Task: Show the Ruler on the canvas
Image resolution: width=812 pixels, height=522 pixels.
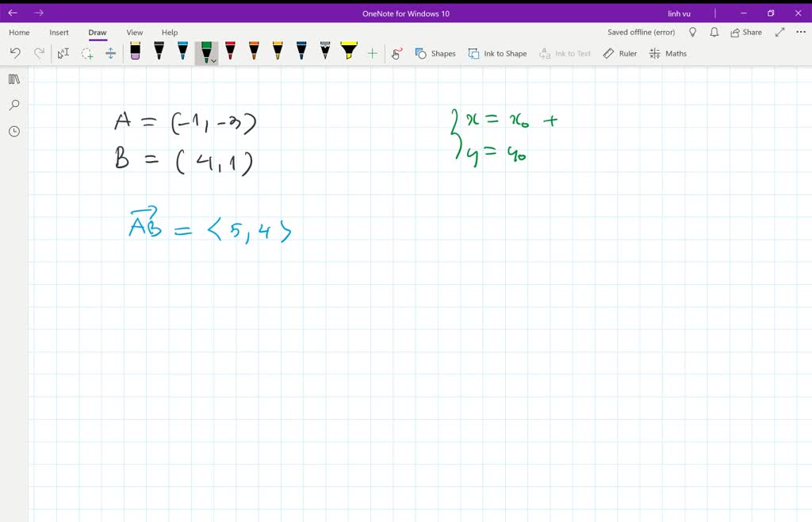Action: [619, 53]
